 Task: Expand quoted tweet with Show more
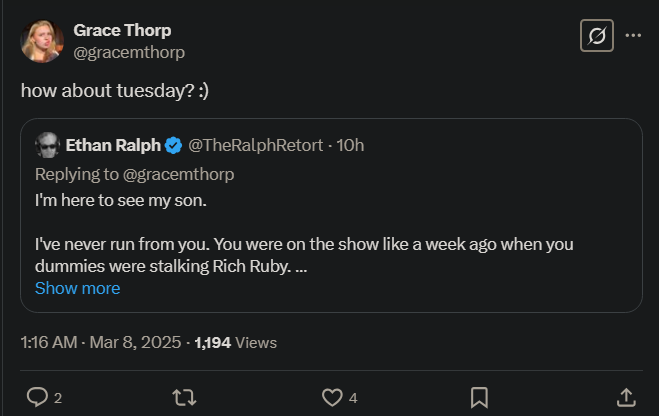77,288
